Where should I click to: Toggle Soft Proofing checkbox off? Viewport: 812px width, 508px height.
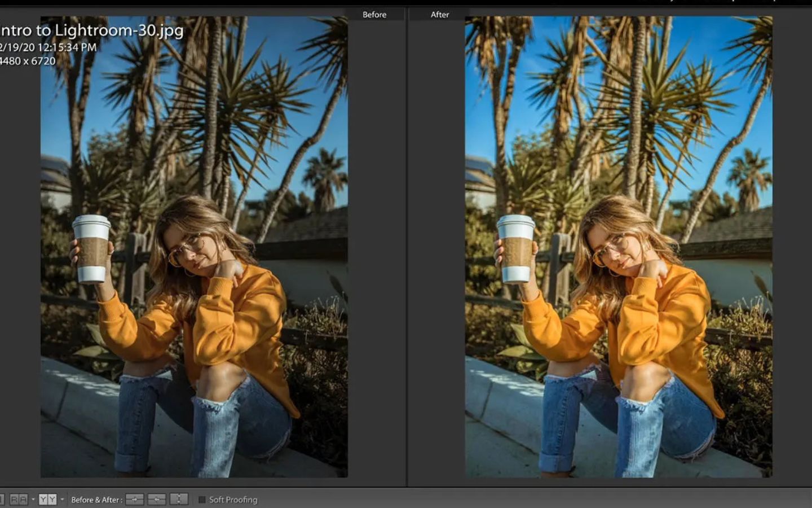click(x=202, y=500)
